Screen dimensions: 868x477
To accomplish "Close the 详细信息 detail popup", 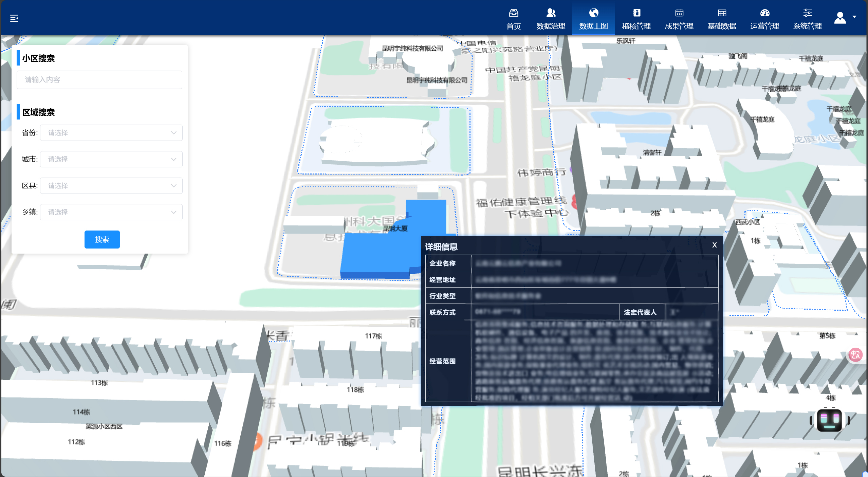I will tap(714, 245).
